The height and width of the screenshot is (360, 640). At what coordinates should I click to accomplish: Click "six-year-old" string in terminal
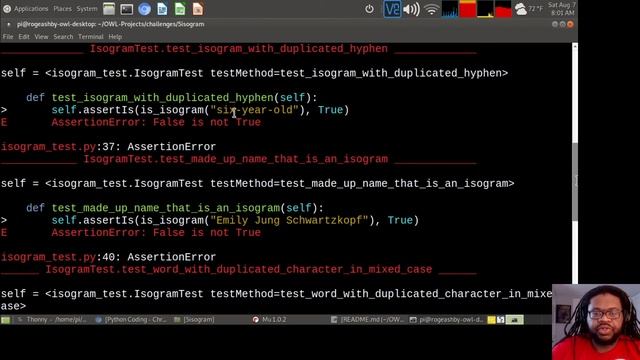[254, 110]
